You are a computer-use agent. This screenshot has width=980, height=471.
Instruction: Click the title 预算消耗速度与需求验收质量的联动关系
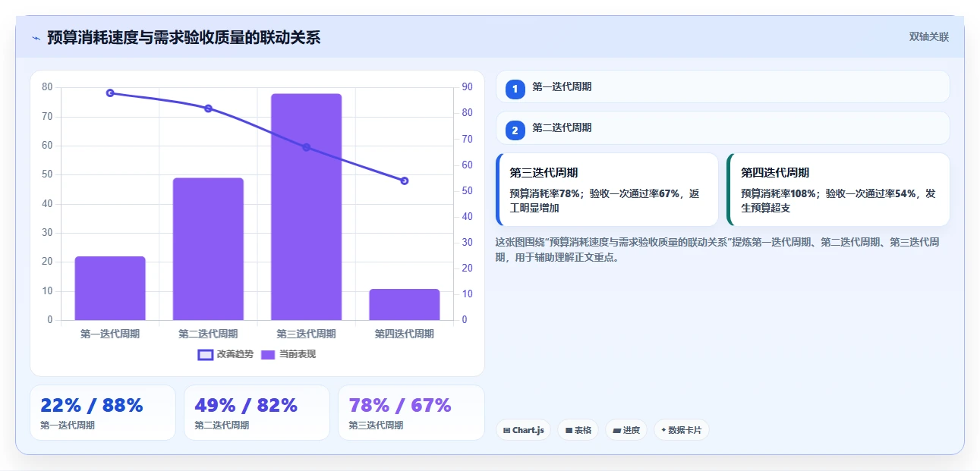[184, 37]
